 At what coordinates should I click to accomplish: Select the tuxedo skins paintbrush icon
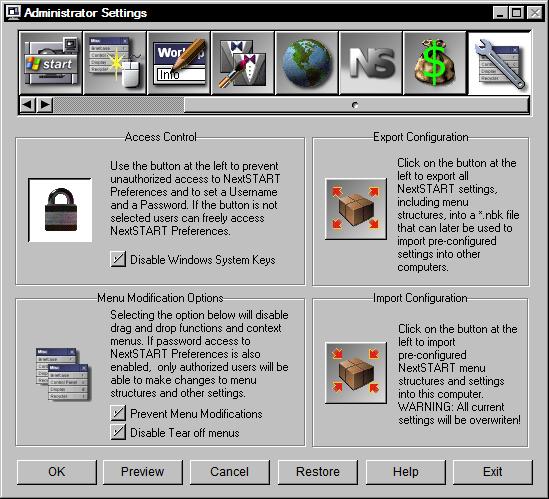point(243,63)
